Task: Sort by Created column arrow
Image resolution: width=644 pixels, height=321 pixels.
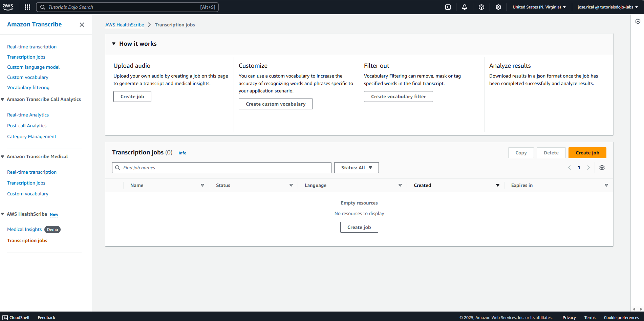Action: point(498,185)
